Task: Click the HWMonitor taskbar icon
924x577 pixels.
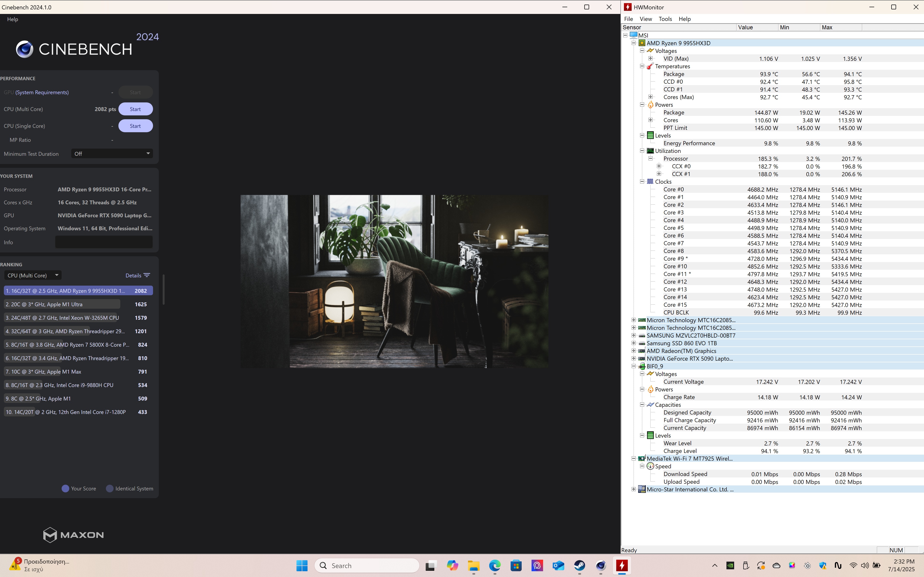Action: [x=622, y=565]
